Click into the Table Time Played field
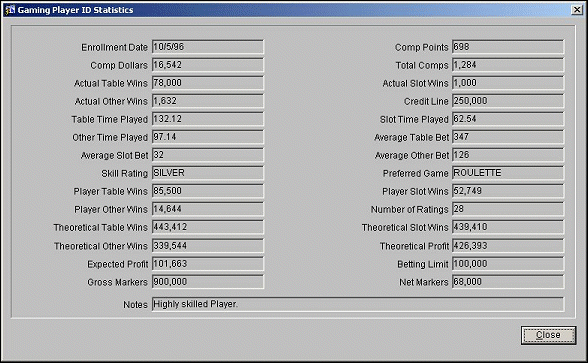Viewport: 588px width, 363px height. tap(208, 119)
